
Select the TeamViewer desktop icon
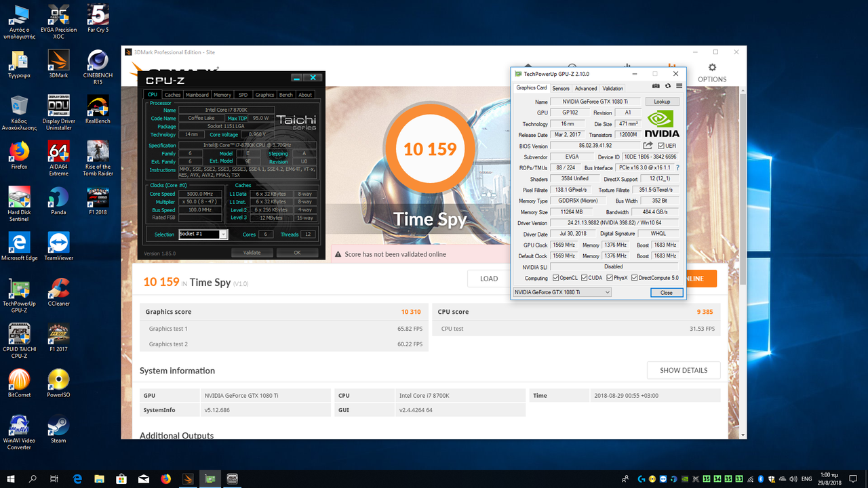(58, 247)
